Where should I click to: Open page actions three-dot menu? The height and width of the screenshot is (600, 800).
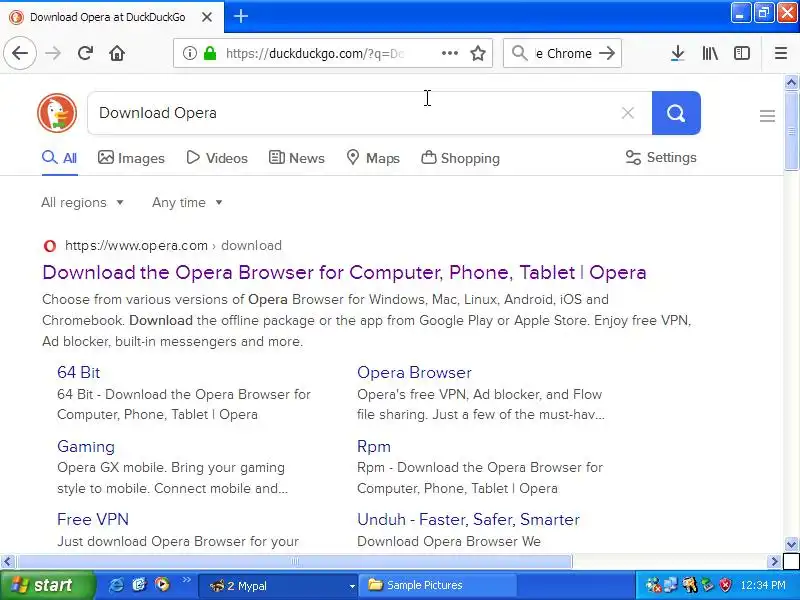tap(449, 53)
